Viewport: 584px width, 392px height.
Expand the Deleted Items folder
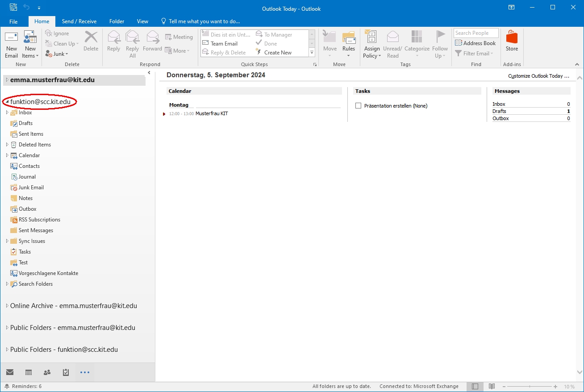coord(7,145)
